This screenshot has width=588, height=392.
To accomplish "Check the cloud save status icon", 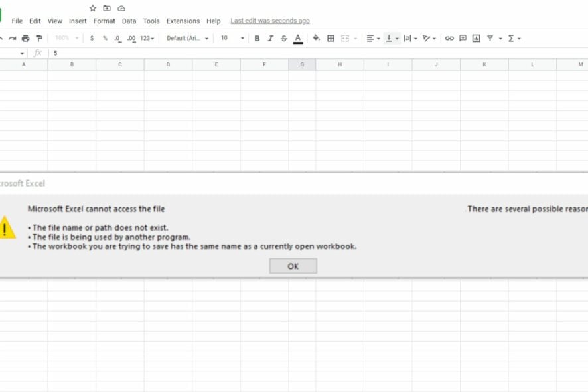I will click(x=121, y=8).
